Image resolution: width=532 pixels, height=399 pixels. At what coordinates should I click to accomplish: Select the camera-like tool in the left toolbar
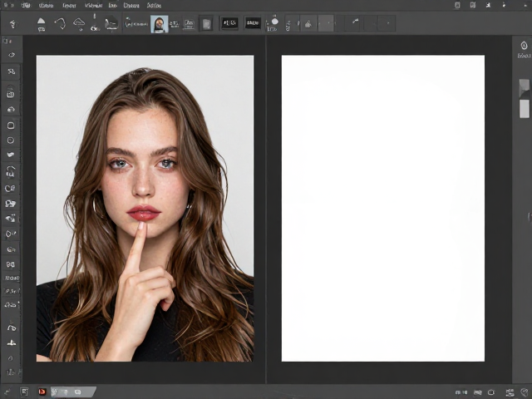[11, 94]
